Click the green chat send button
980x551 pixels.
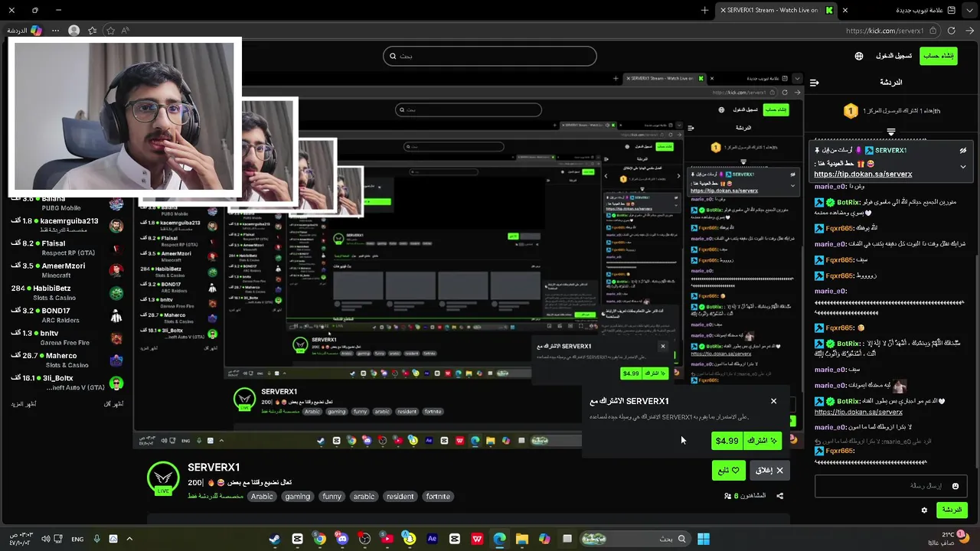click(952, 510)
